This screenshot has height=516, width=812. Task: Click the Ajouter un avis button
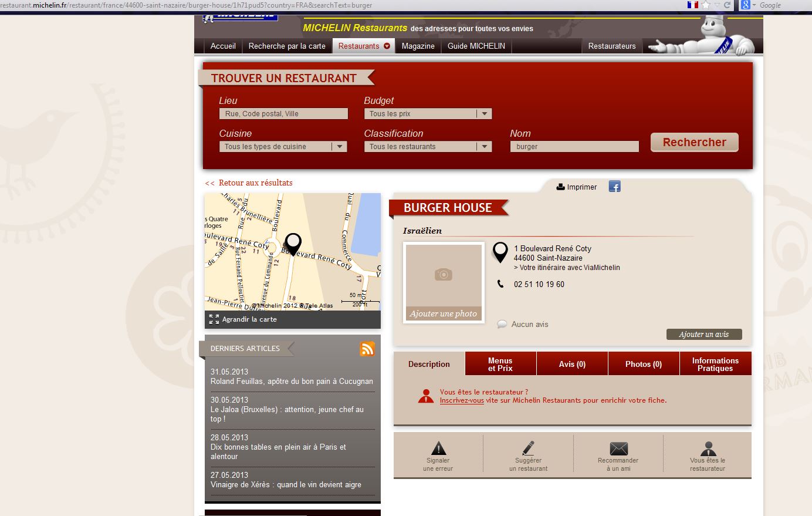pos(703,334)
